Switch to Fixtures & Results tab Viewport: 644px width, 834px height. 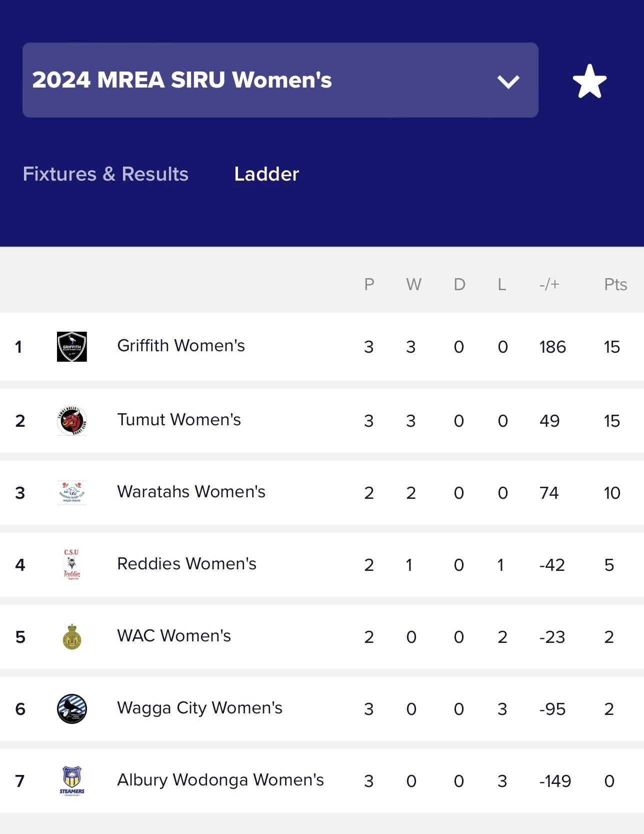[x=105, y=174]
